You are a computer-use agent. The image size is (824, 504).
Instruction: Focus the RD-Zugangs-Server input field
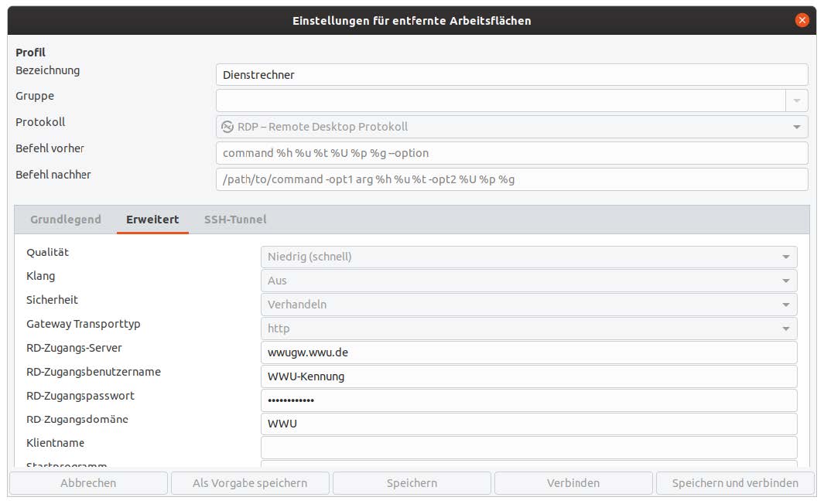528,352
